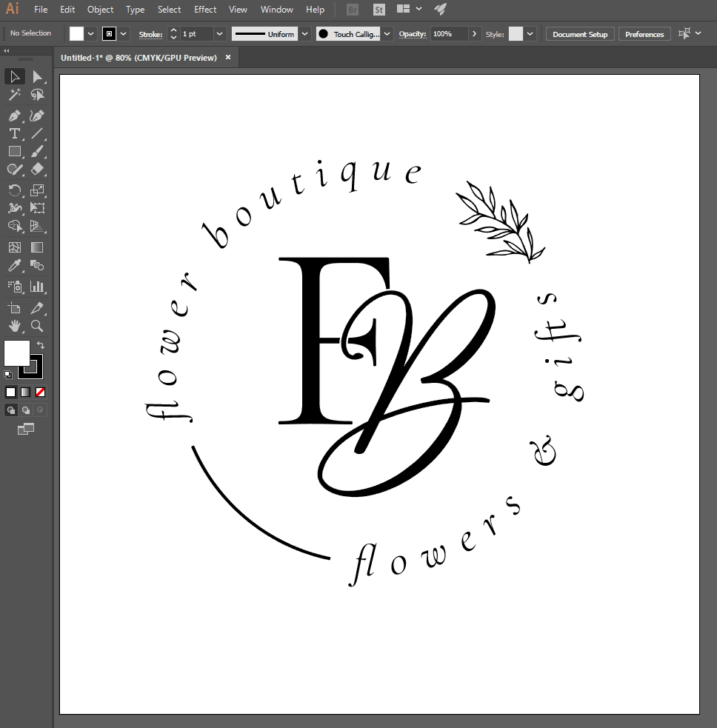The width and height of the screenshot is (717, 728).
Task: Select the Magic Wand tool
Action: tap(14, 95)
